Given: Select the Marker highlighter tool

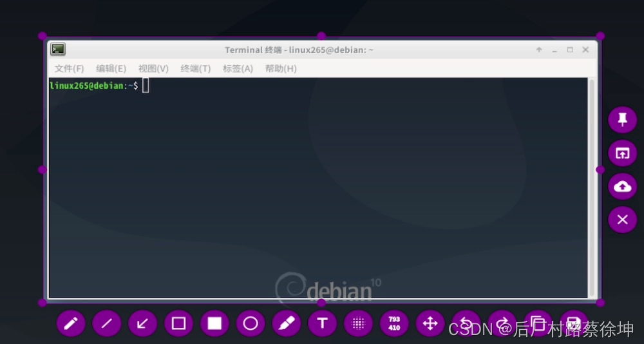Looking at the screenshot, I should point(287,323).
